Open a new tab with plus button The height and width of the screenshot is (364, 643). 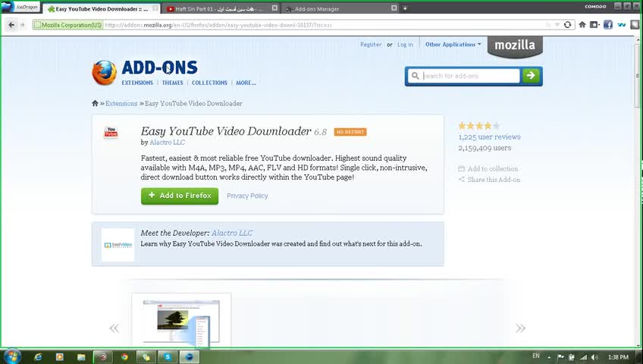405,8
